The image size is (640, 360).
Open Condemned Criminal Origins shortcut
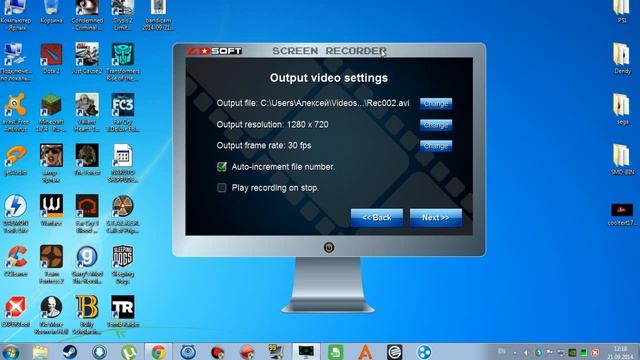tap(87, 15)
